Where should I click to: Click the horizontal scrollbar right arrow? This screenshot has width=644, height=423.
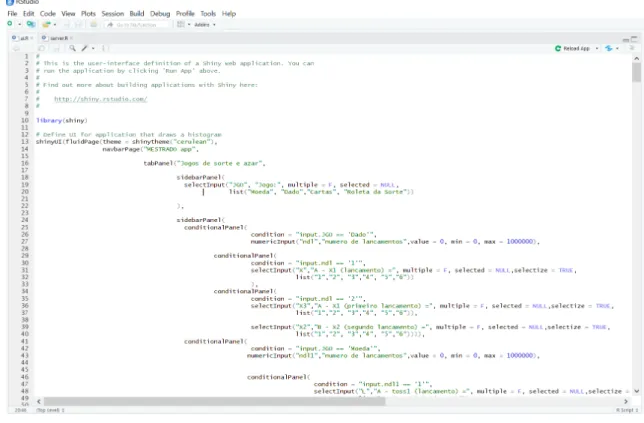pos(626,402)
